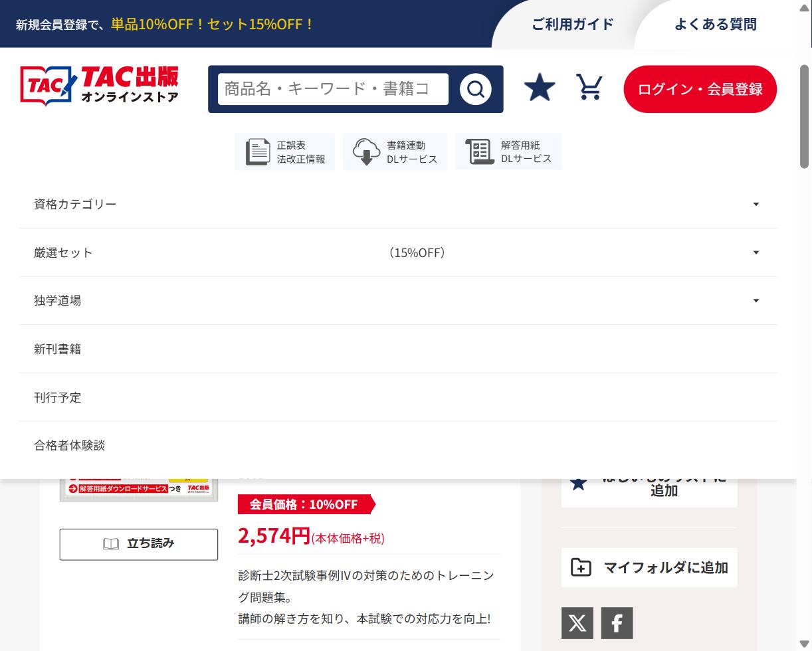Expand the 厳選セット dropdown arrow
The width and height of the screenshot is (812, 651).
(x=756, y=252)
